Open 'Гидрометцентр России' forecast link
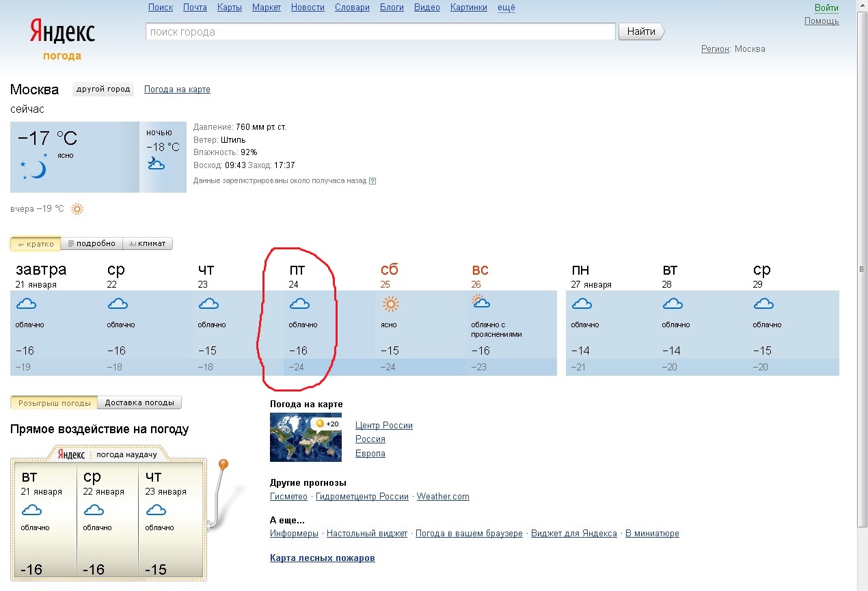The height and width of the screenshot is (591, 868). coord(362,497)
